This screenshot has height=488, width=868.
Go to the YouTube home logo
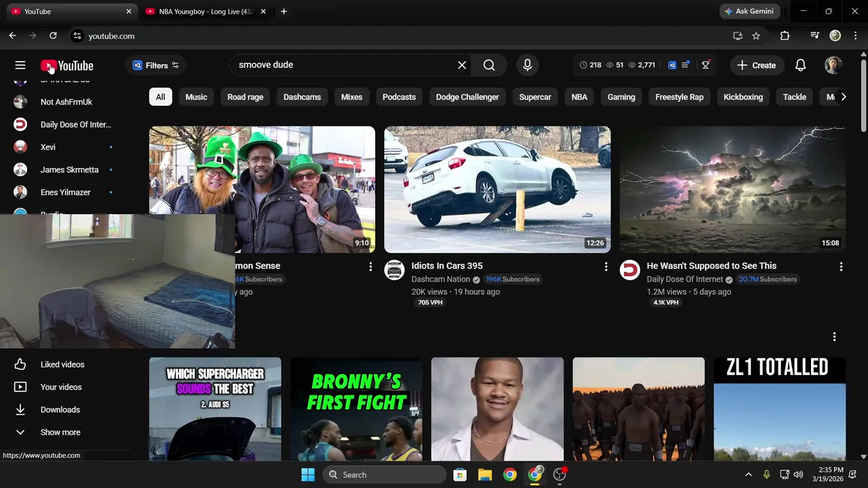67,66
